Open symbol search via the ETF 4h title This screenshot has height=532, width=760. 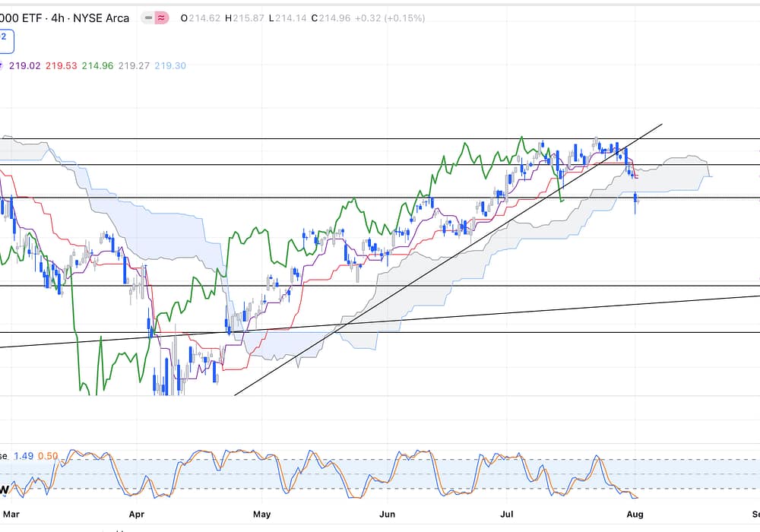pyautogui.click(x=65, y=18)
